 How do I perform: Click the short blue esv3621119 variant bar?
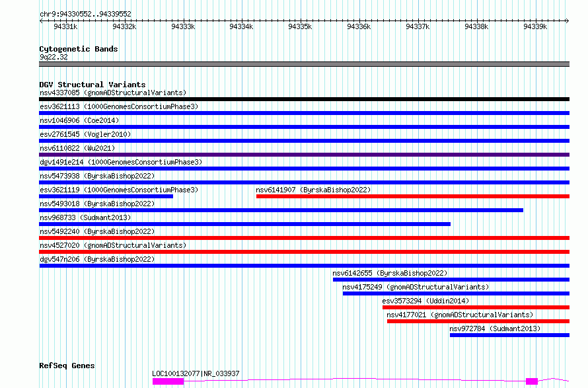pos(106,196)
